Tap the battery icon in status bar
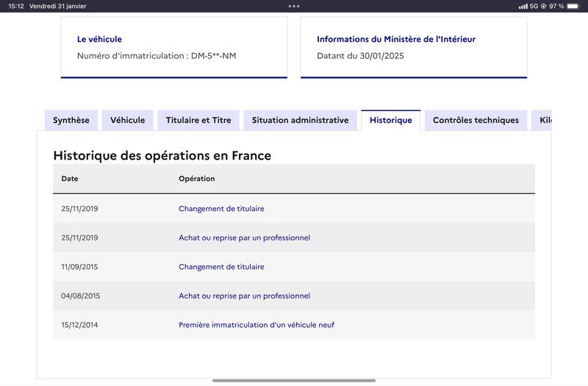Image resolution: width=588 pixels, height=386 pixels. coord(574,6)
